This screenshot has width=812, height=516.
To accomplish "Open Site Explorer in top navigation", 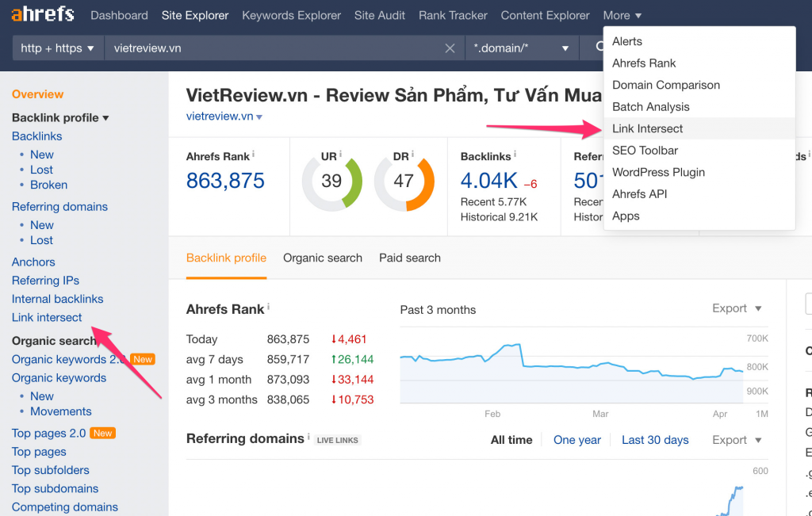I will click(195, 16).
